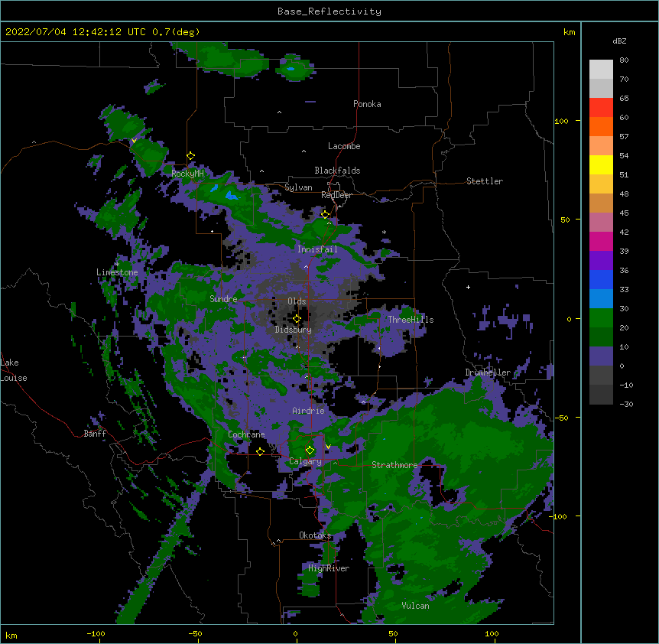Click the Strathmore label

(394, 465)
